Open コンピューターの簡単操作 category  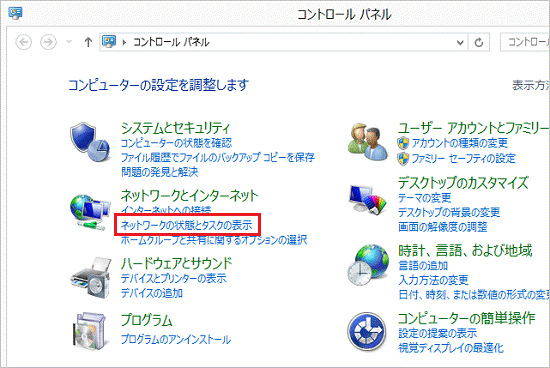coord(467,318)
